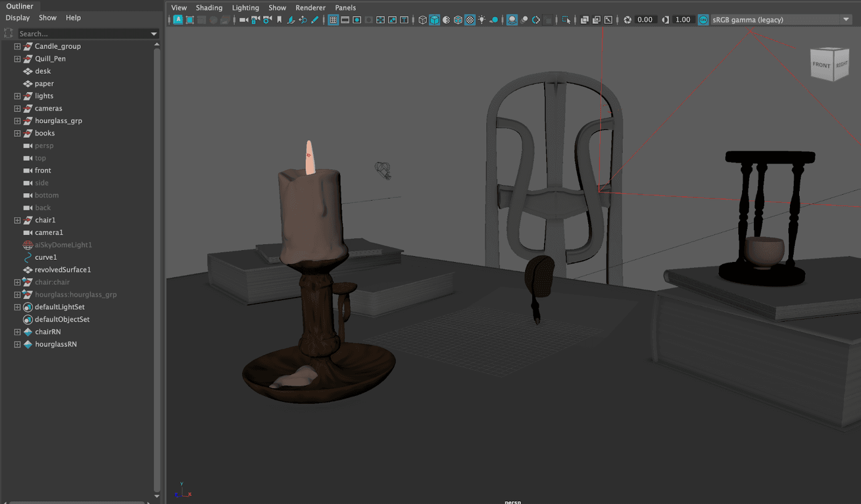Click the exposure value field 0.00
Viewport: 861px width, 504px height.
(646, 20)
